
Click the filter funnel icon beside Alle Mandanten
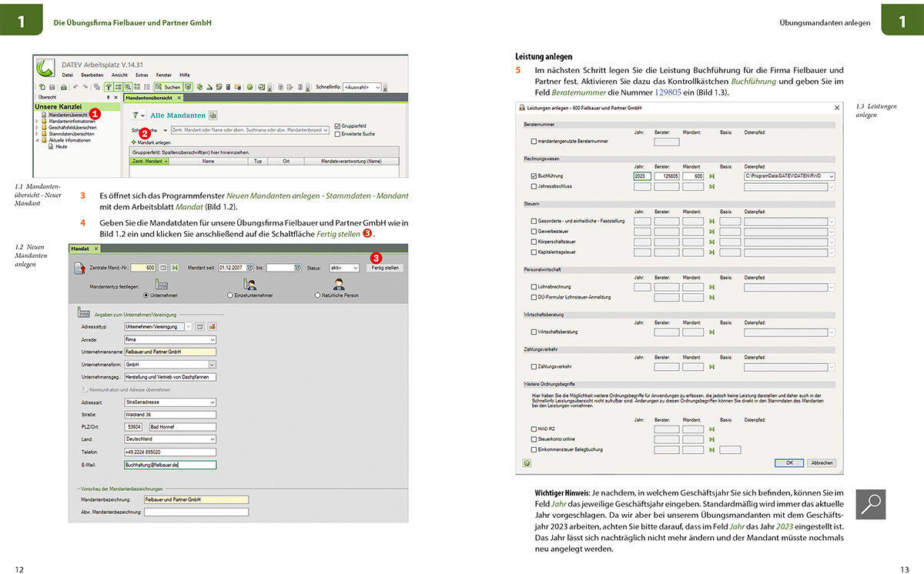point(136,115)
